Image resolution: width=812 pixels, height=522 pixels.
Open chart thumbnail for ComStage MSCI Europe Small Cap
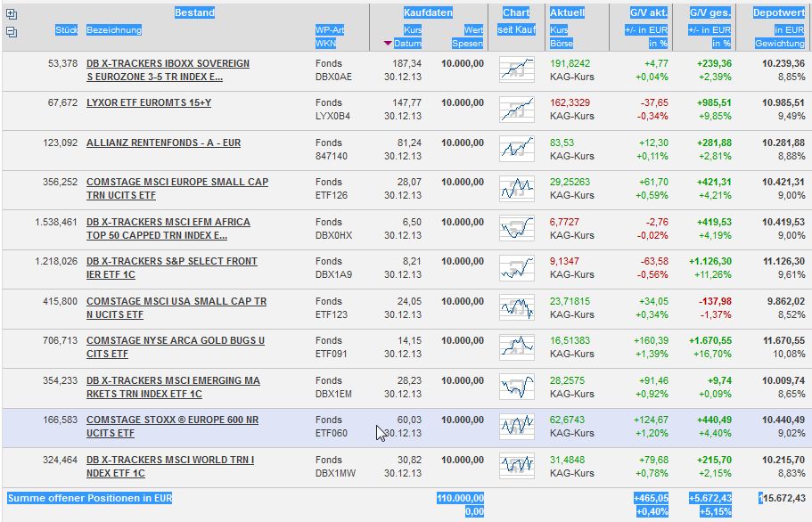tap(517, 188)
